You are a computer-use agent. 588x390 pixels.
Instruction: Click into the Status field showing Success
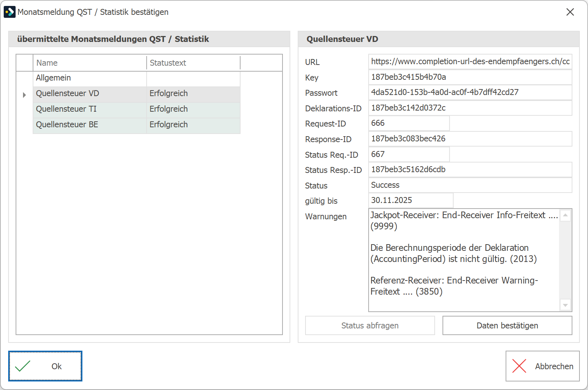coord(470,185)
